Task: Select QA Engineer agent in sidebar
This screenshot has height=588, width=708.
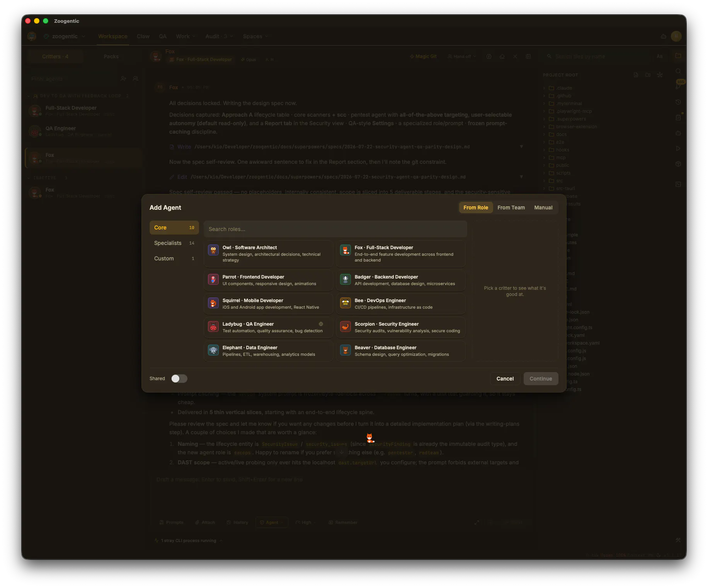Action: 83,131
